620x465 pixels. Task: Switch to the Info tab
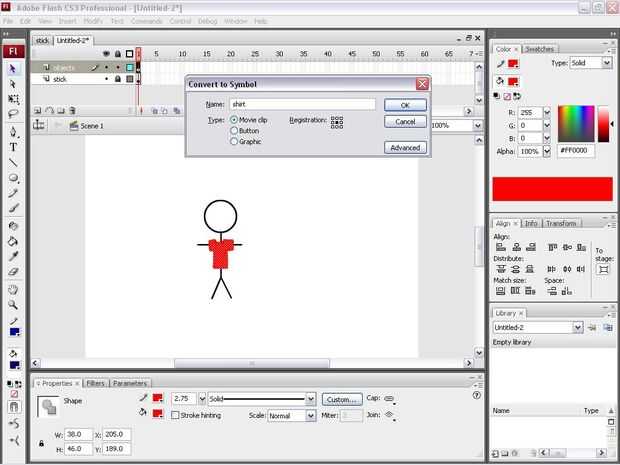pyautogui.click(x=531, y=223)
